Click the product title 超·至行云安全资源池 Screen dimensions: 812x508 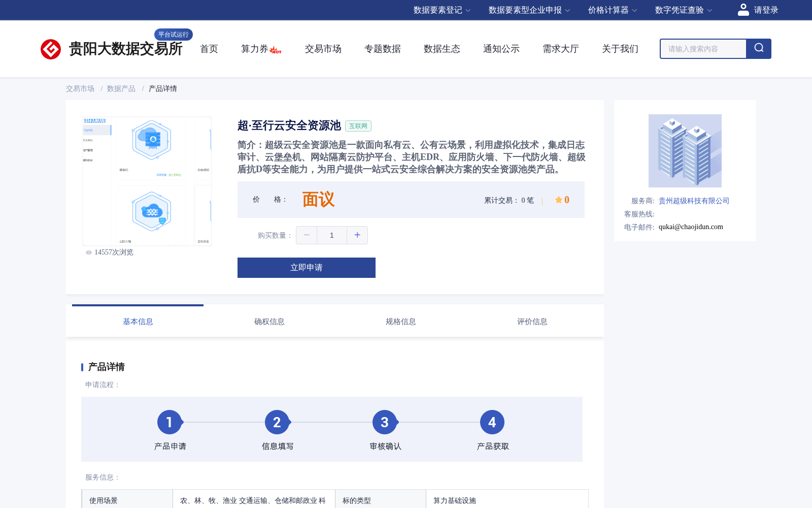click(289, 125)
